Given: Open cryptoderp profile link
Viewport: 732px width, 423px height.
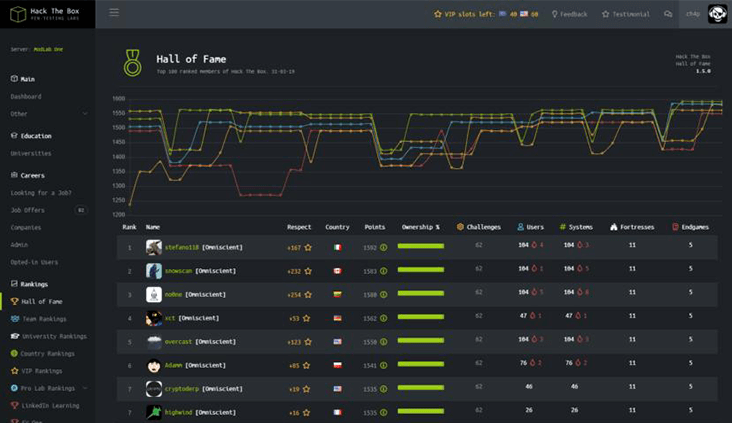Looking at the screenshot, I should pyautogui.click(x=182, y=389).
